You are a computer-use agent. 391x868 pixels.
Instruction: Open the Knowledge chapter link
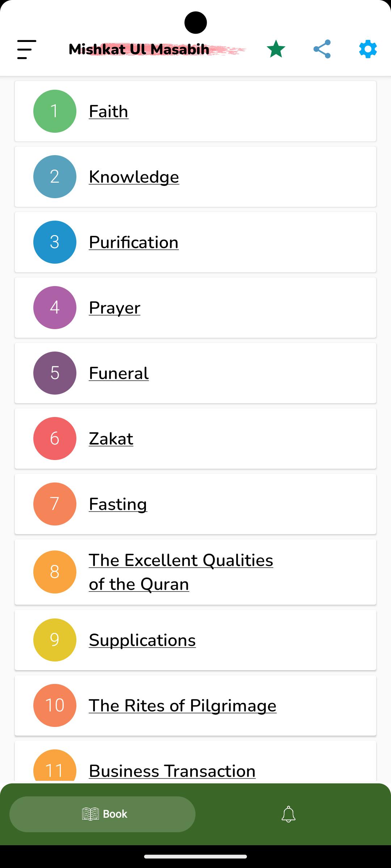pos(134,177)
